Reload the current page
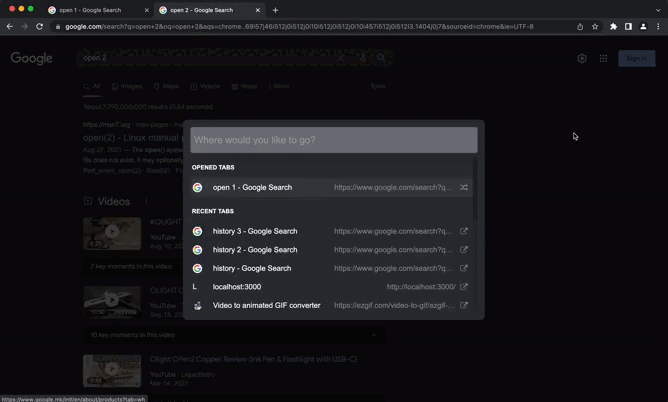This screenshot has width=668, height=402. [40, 26]
